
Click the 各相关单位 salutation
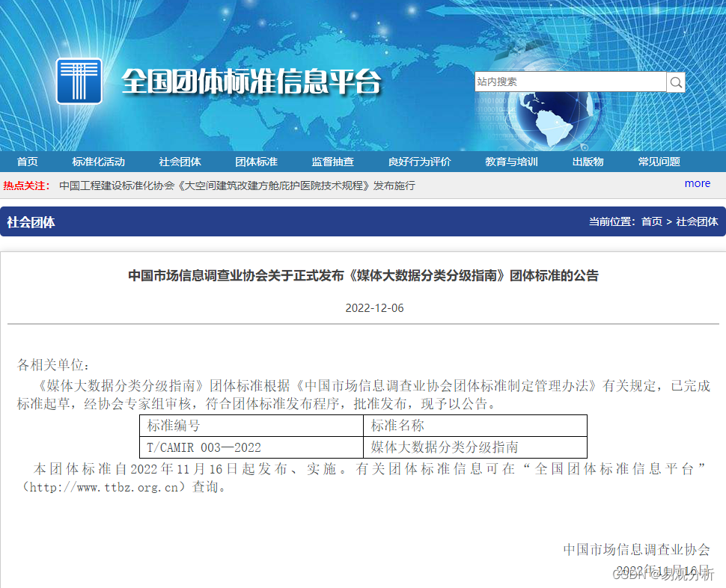53,364
